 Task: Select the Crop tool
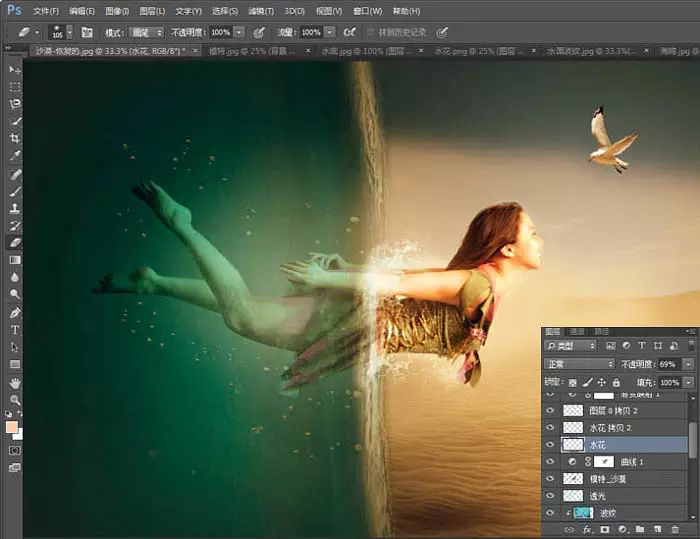[x=15, y=138]
